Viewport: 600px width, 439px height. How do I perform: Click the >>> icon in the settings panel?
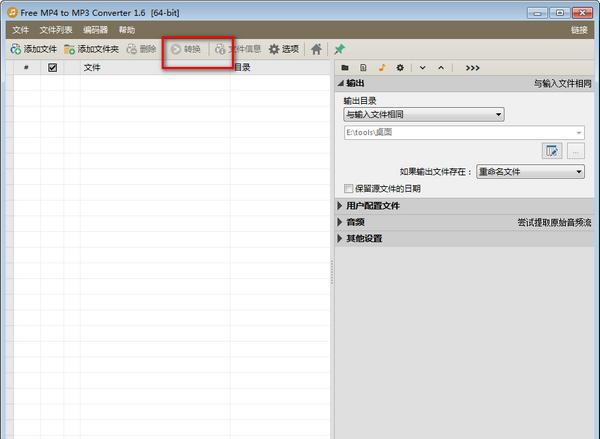[x=473, y=68]
